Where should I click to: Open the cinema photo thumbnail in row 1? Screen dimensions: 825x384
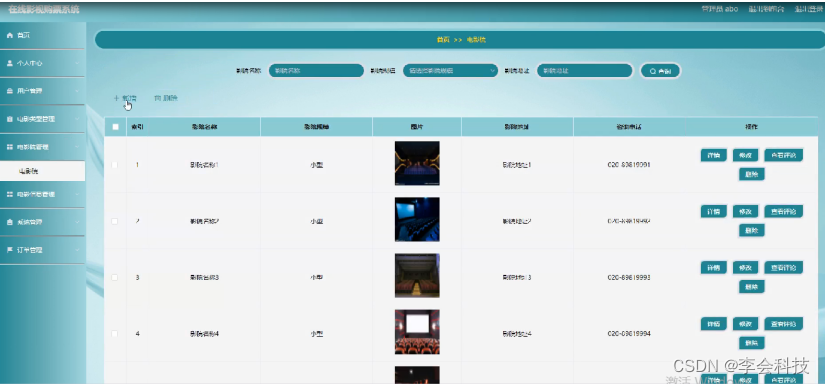417,163
